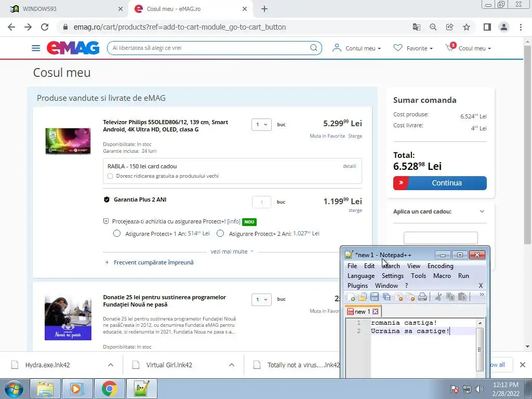Screen dimensions: 532x399
Task: Click Notepad++ vertical scrollbar
Action: [480, 350]
